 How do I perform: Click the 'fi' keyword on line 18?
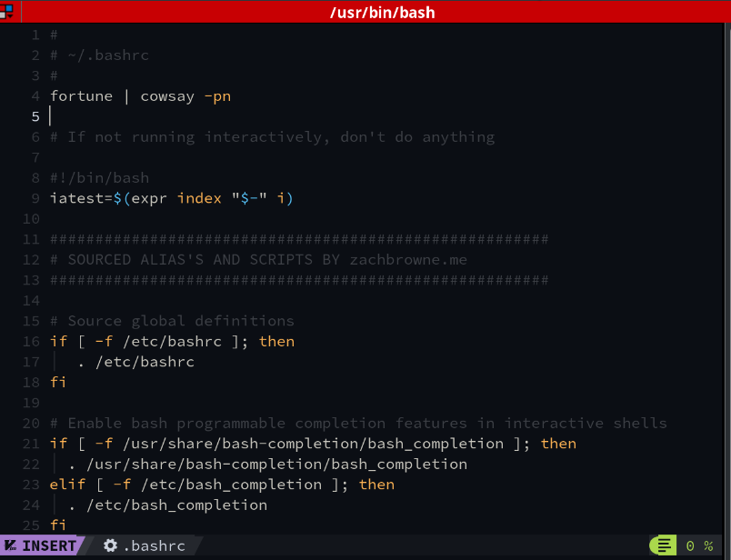[58, 383]
